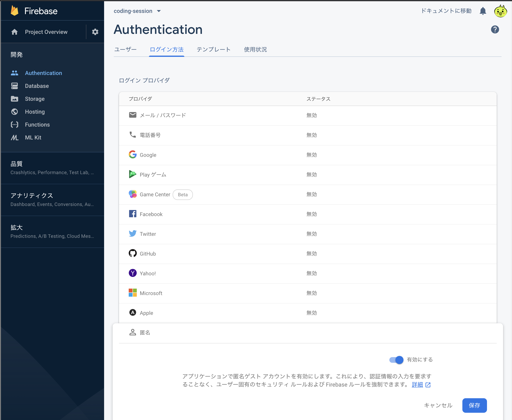Click the Functions brackets icon in sidebar
The image size is (512, 420).
pos(15,125)
